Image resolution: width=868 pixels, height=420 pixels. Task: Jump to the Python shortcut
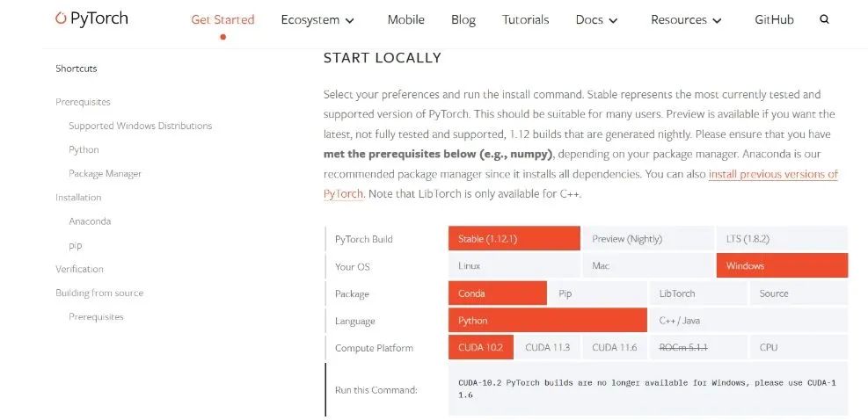click(x=84, y=150)
